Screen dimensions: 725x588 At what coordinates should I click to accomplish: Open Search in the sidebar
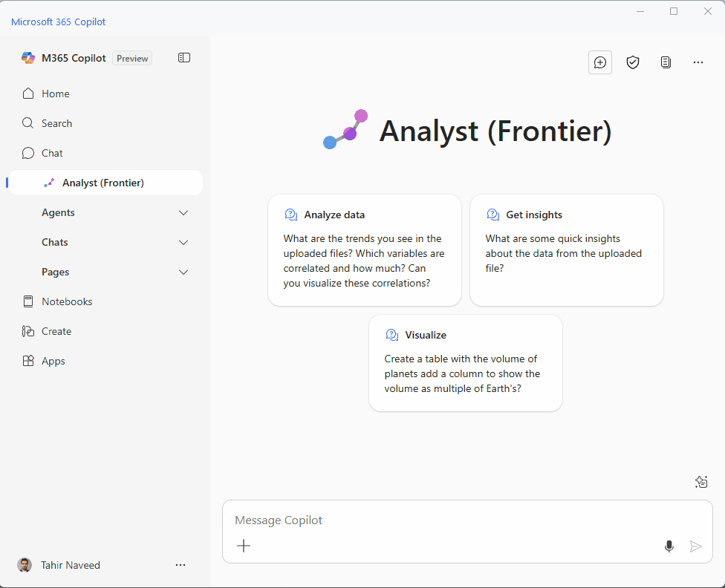[x=106, y=123]
